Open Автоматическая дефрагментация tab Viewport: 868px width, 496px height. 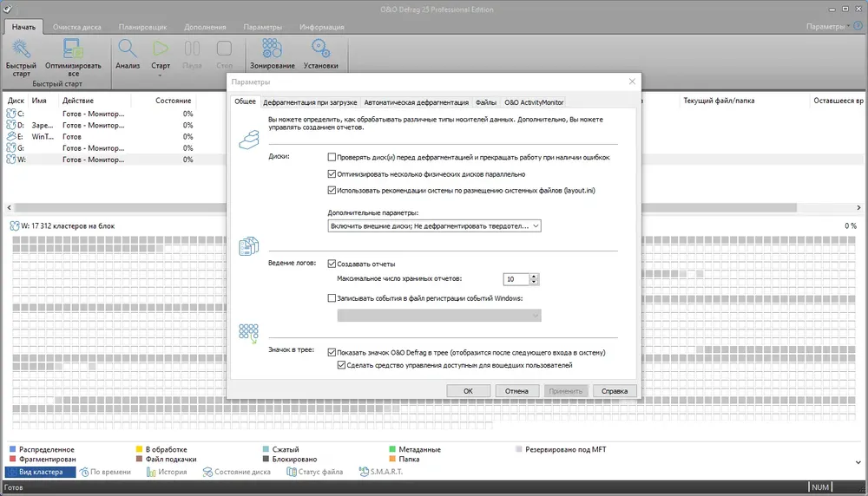[x=417, y=102]
